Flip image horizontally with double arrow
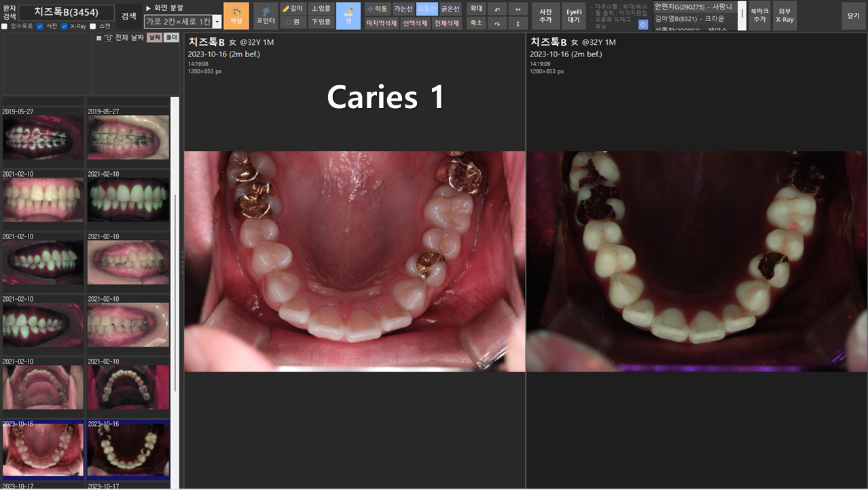The image size is (868, 490). (518, 9)
